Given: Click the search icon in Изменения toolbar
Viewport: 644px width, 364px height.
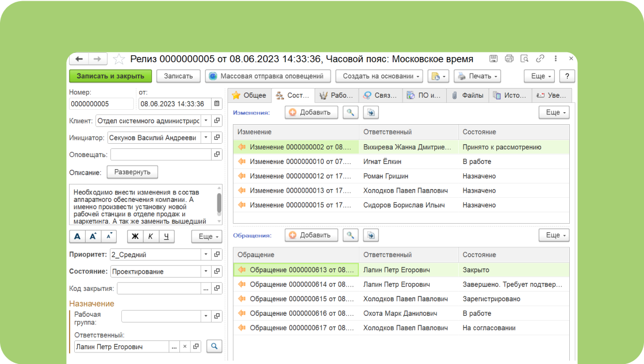Looking at the screenshot, I should pyautogui.click(x=350, y=112).
